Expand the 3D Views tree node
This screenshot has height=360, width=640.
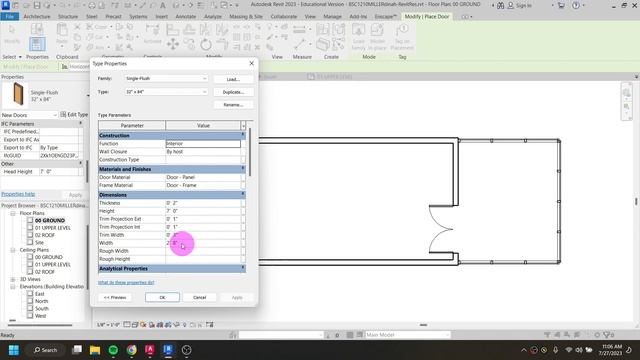[x=13, y=280]
